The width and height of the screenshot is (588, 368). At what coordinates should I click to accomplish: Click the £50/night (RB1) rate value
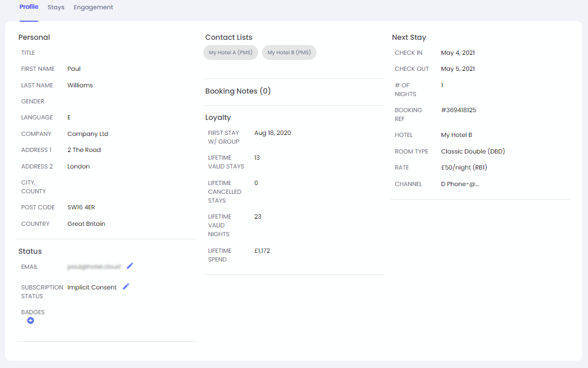tap(464, 167)
